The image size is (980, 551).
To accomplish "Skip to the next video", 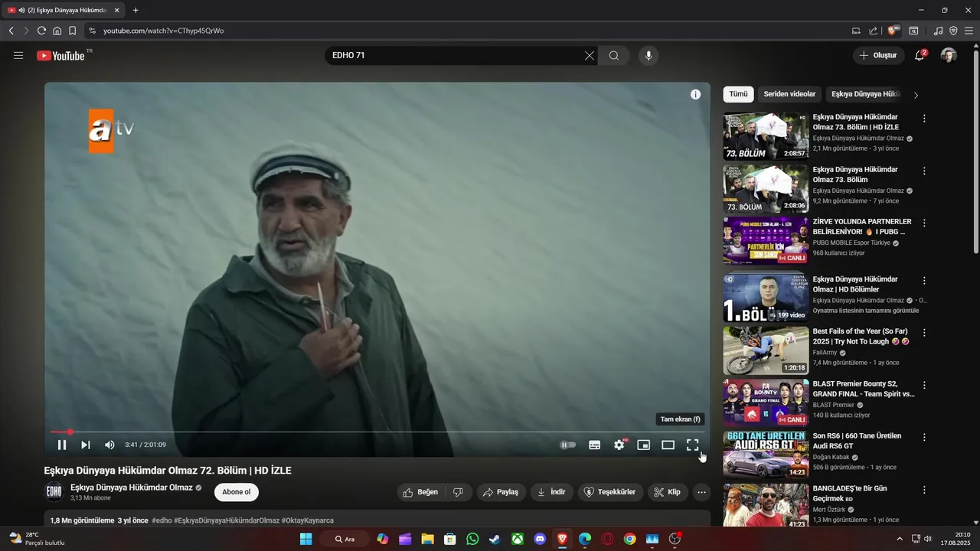I will tap(86, 445).
